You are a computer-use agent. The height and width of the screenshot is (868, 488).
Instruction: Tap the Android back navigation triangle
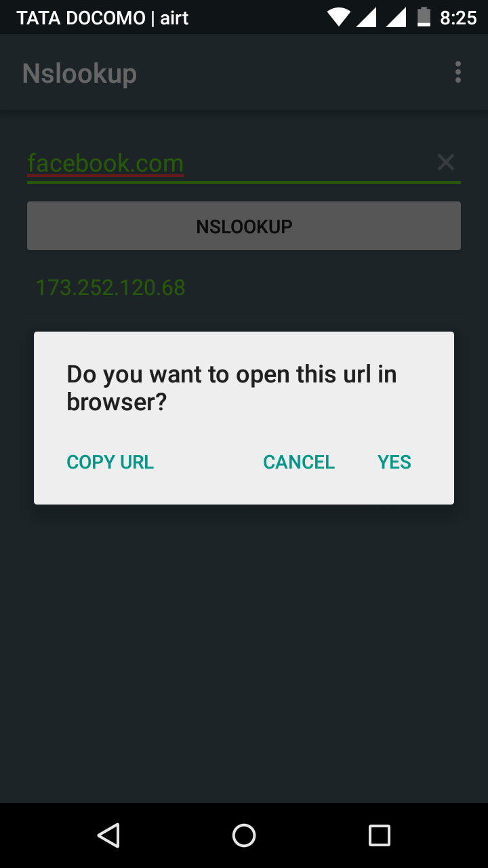pos(108,835)
